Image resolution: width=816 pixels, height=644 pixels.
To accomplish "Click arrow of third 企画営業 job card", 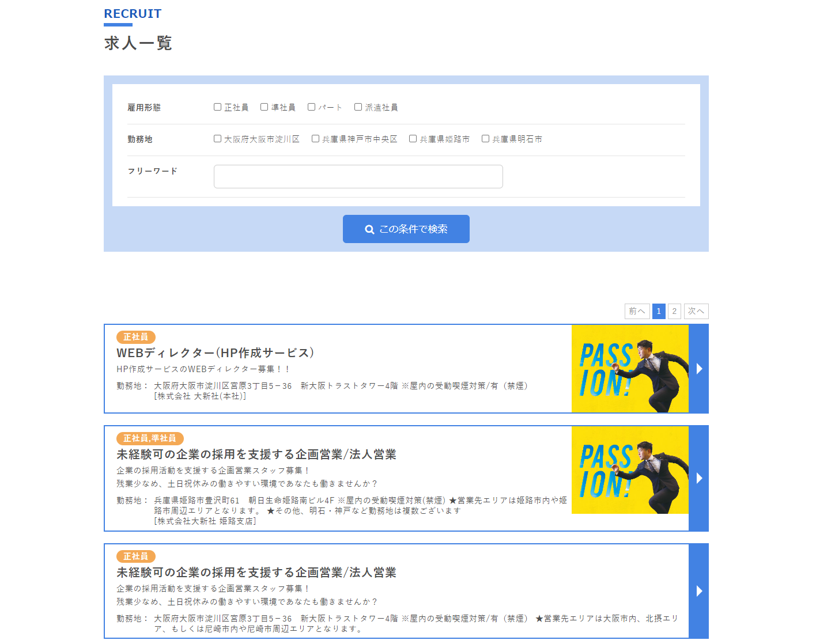I will click(698, 591).
